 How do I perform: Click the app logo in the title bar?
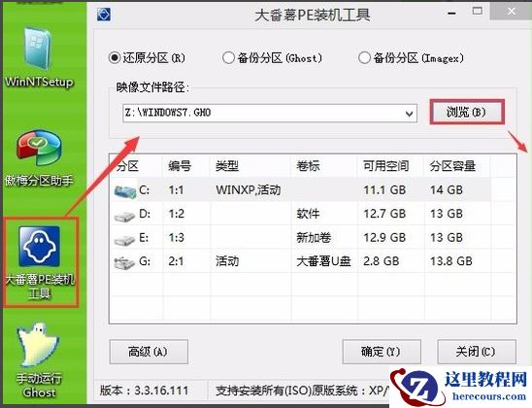pos(104,15)
